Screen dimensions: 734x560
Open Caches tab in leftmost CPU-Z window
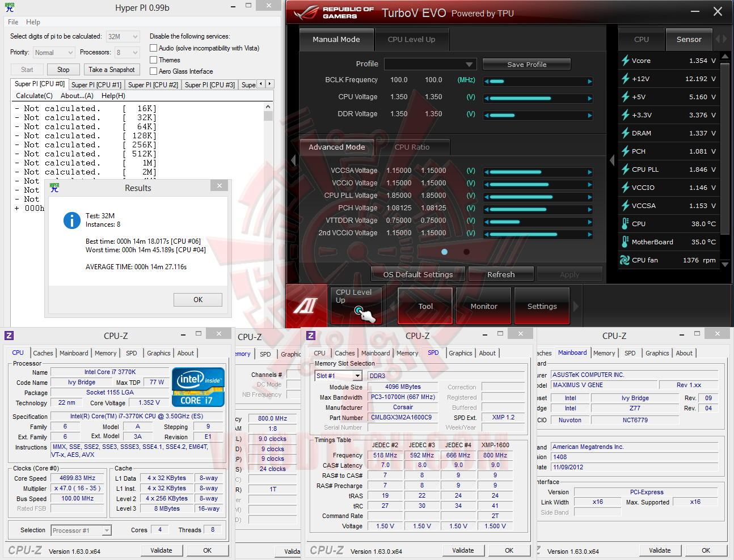(43, 353)
